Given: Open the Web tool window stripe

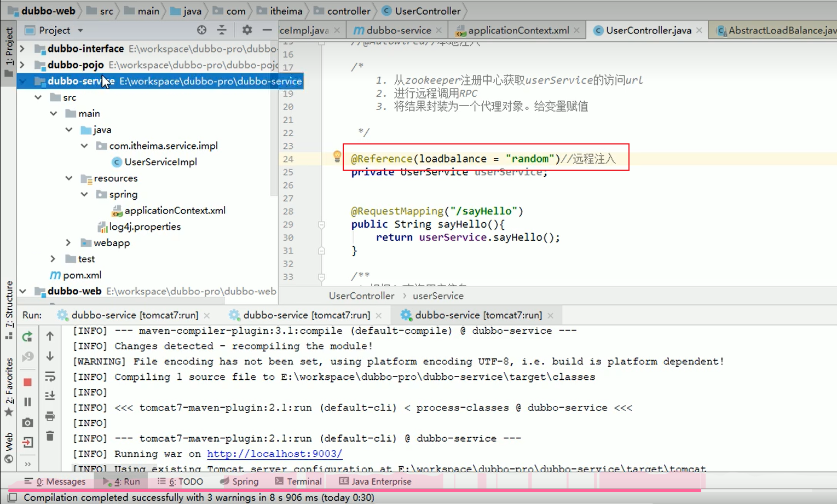Looking at the screenshot, I should coord(9,449).
